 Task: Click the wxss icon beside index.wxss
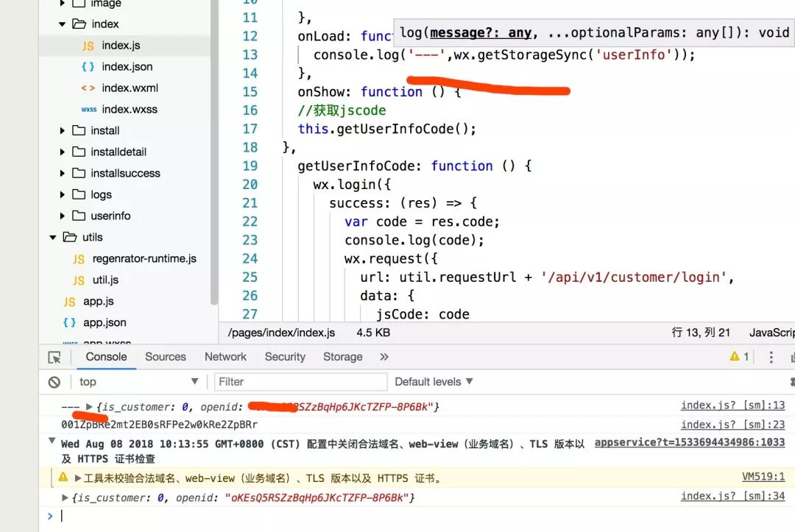pos(89,110)
